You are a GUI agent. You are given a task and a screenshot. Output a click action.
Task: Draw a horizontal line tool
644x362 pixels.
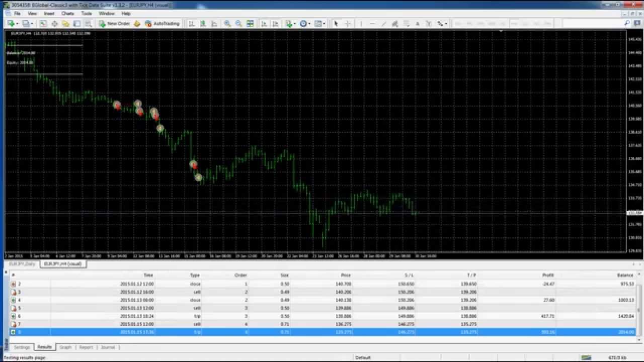tap(372, 24)
